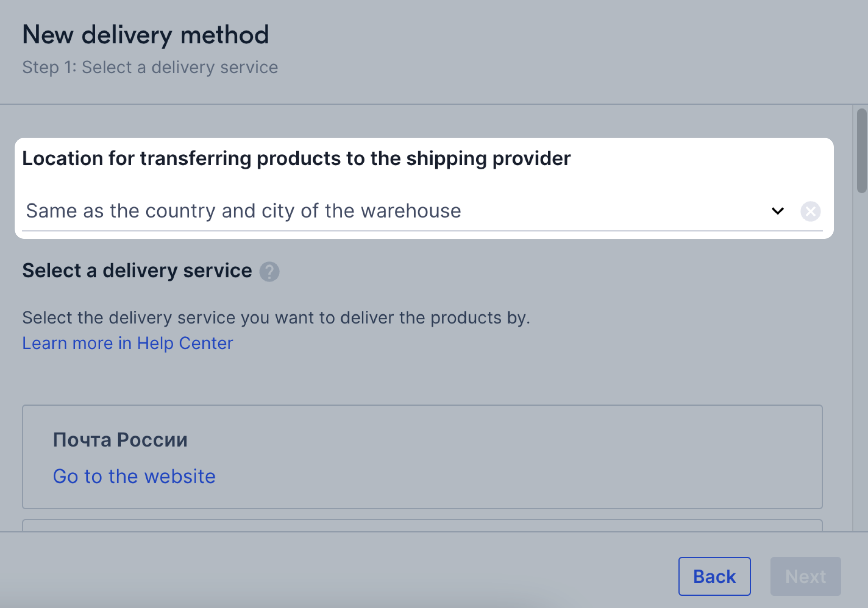Screen dimensions: 868x608
Task: Follow the Go to the website link
Action: pyautogui.click(x=134, y=476)
